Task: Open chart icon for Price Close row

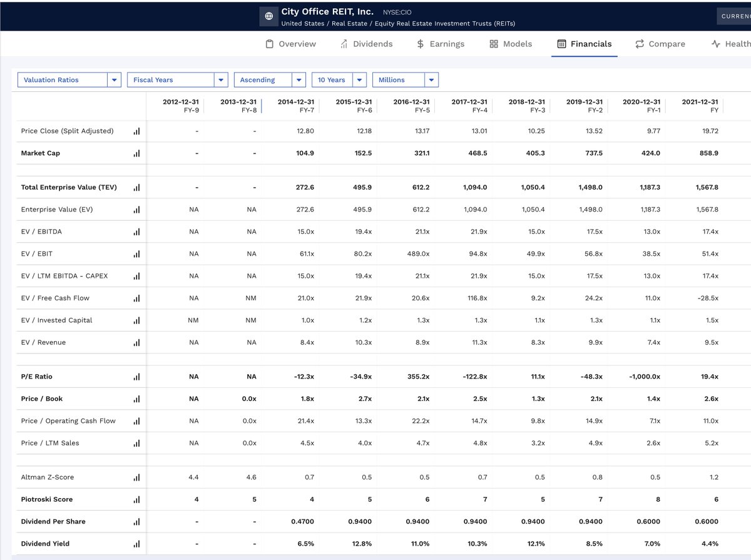Action: tap(136, 131)
